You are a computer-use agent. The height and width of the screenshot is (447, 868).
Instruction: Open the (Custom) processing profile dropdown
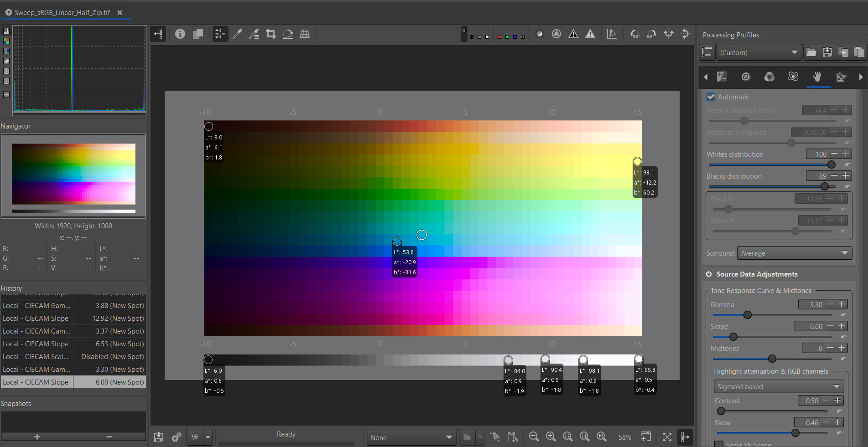pyautogui.click(x=758, y=52)
